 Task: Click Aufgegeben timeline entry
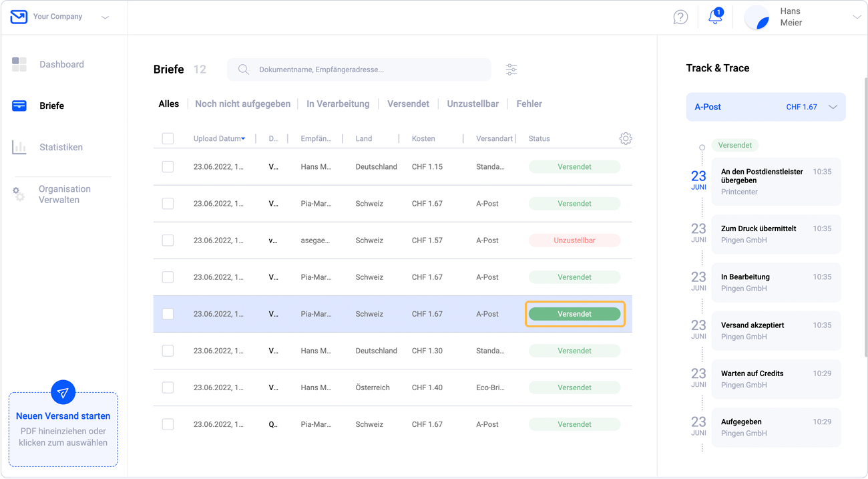click(x=776, y=428)
